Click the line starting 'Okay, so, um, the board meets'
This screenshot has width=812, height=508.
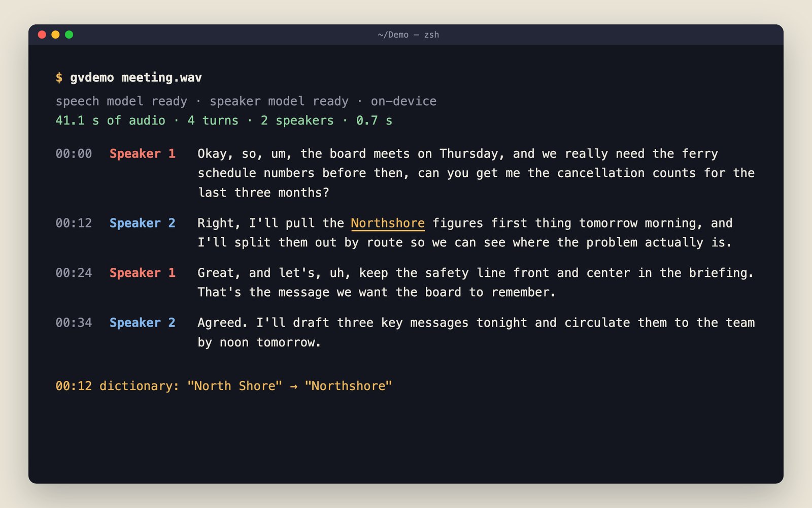tap(458, 153)
